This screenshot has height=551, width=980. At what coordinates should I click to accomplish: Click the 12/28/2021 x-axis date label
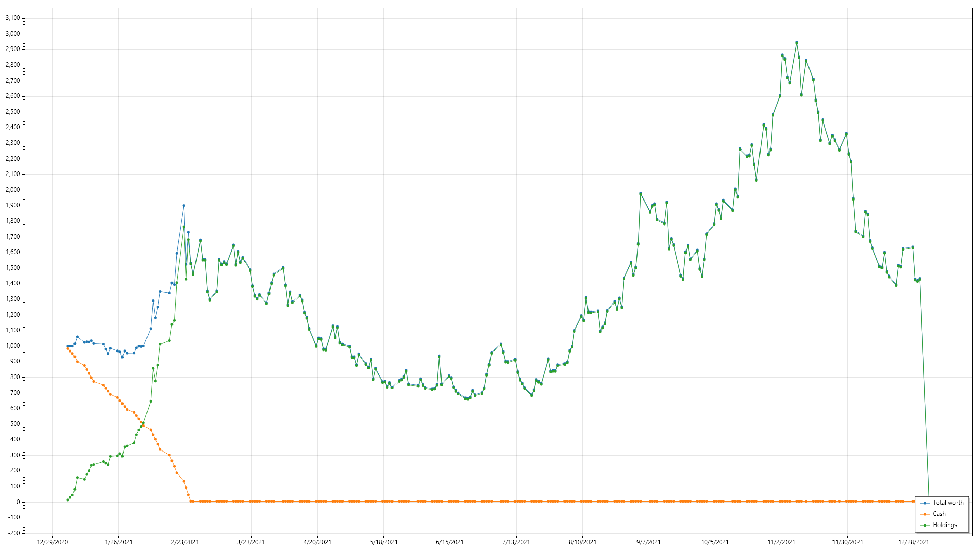(x=914, y=542)
